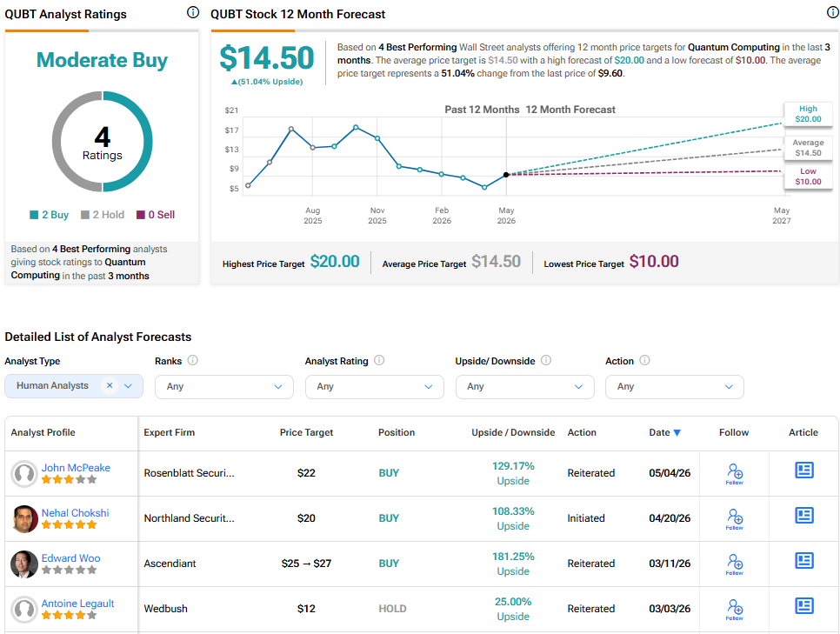Viewport: 840px width, 634px height.
Task: Open the Analyst Rating Any dropdown
Action: (375, 386)
